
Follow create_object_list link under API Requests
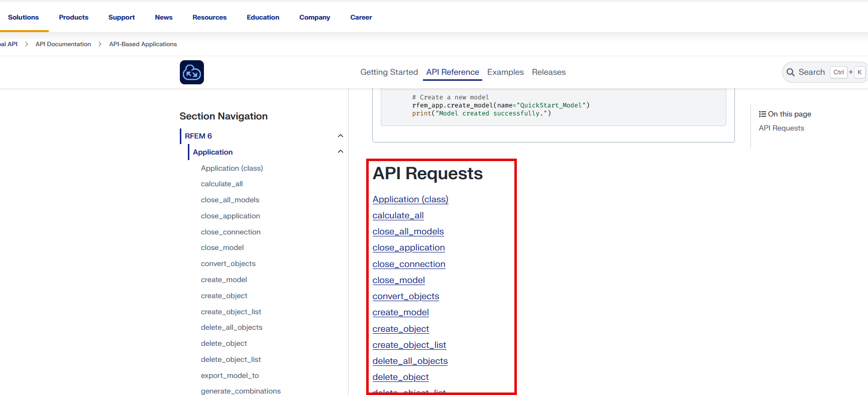click(409, 345)
